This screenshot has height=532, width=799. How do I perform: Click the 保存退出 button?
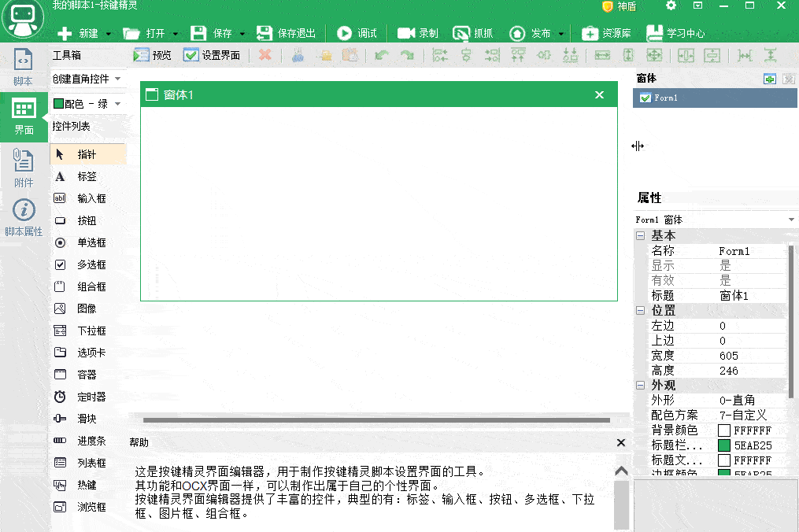click(x=286, y=33)
